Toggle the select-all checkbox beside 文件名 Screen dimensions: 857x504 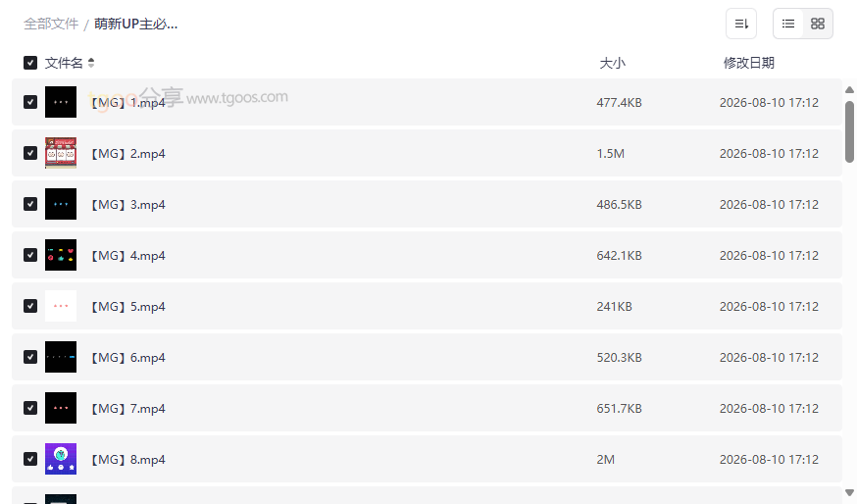[30, 63]
